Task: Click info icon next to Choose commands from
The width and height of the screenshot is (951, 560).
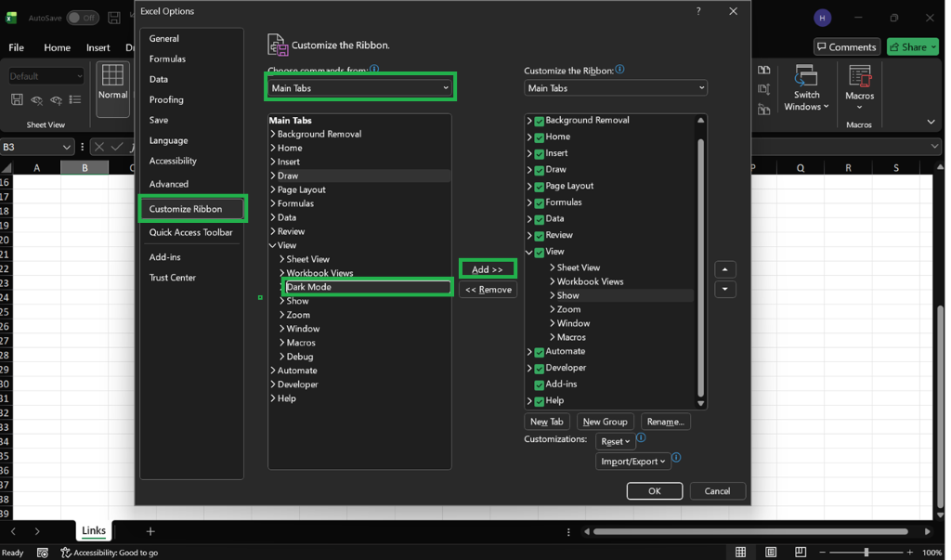Action: 374,69
